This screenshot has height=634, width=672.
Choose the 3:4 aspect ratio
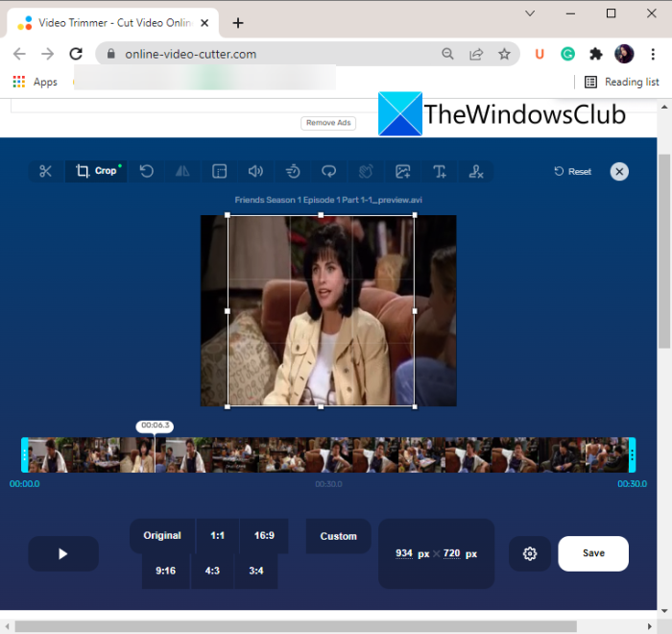click(x=256, y=571)
